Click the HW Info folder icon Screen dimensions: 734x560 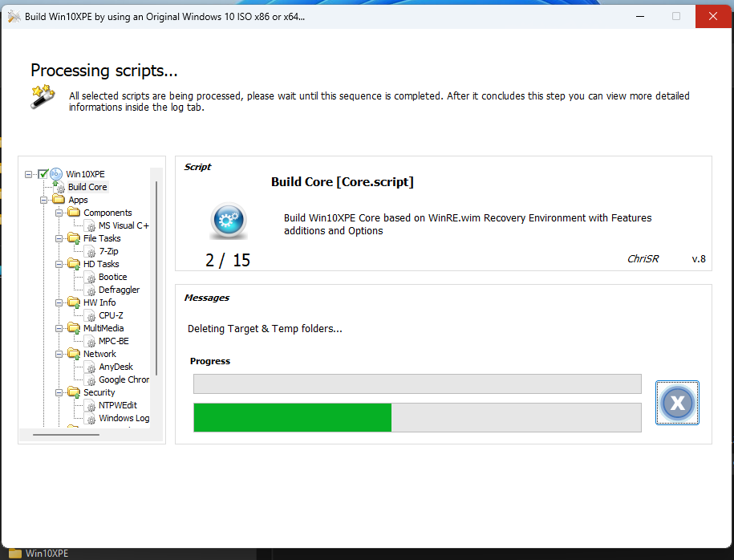coord(74,302)
